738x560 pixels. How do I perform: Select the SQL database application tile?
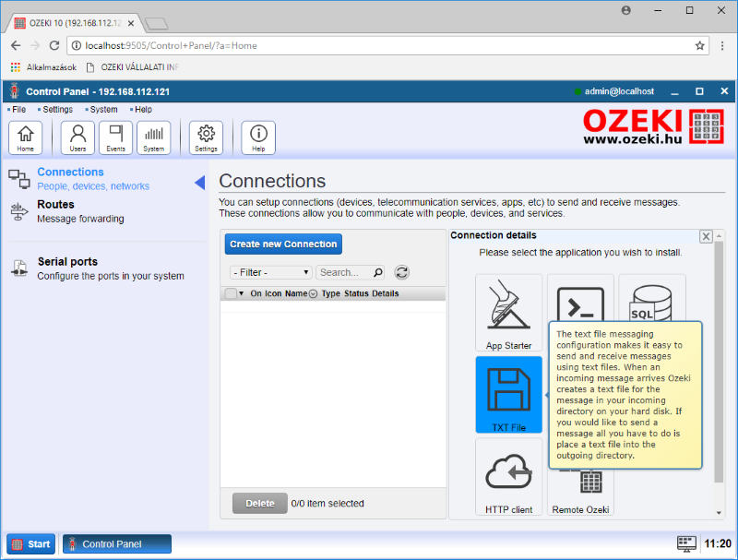(x=652, y=298)
